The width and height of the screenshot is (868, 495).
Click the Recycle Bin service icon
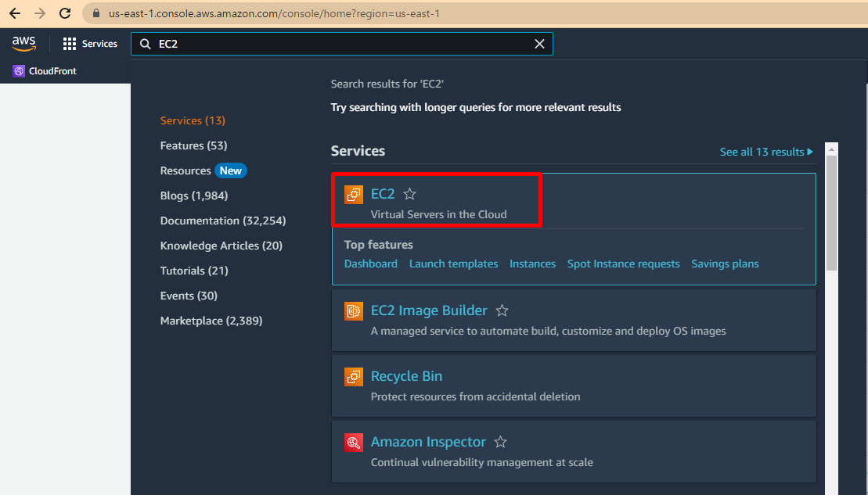(354, 377)
